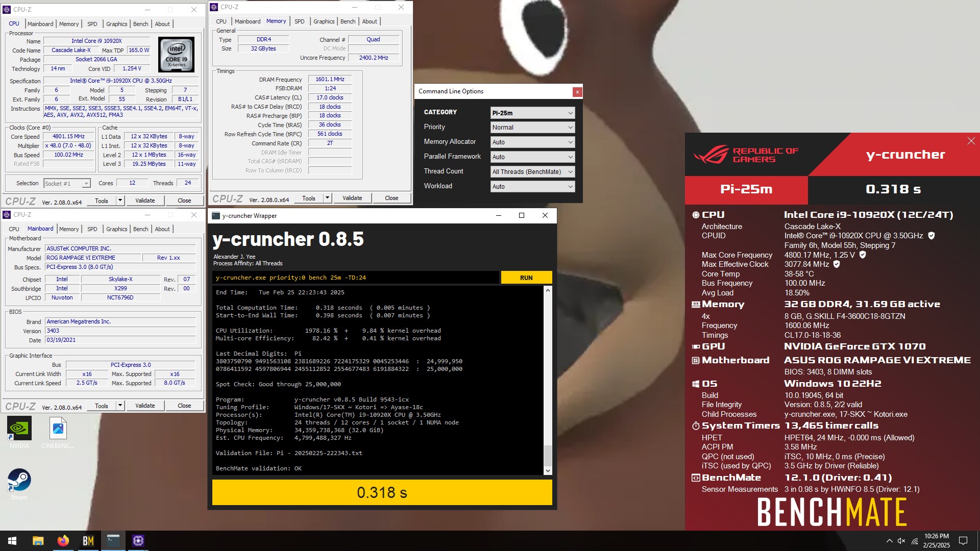Image resolution: width=980 pixels, height=551 pixels.
Task: Click Pi-25m label in BenchMate panel
Action: click(746, 189)
